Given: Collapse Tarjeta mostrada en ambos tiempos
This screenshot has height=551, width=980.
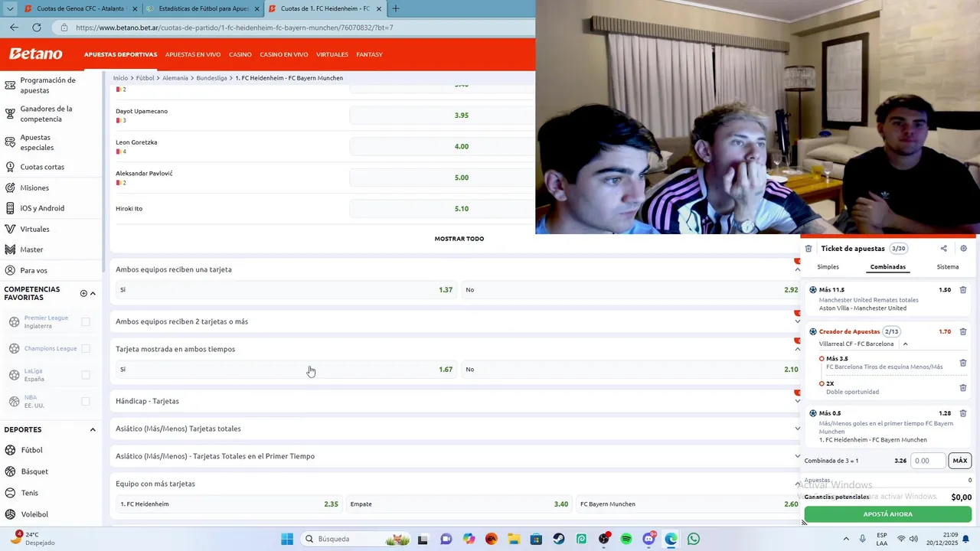Looking at the screenshot, I should [x=797, y=349].
